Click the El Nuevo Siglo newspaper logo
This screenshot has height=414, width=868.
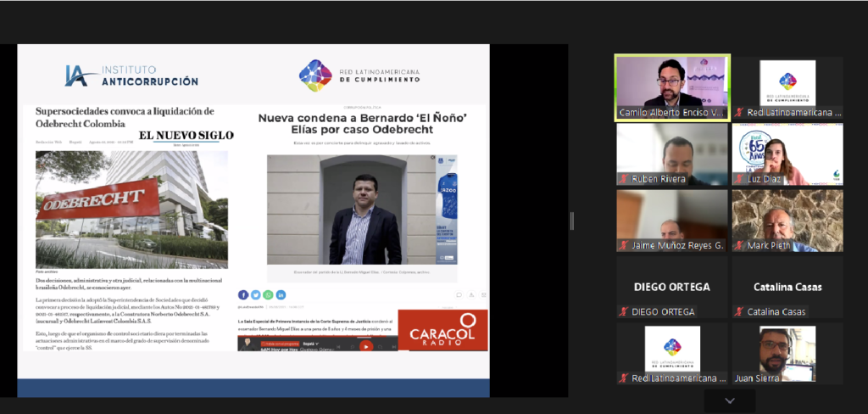tap(186, 137)
